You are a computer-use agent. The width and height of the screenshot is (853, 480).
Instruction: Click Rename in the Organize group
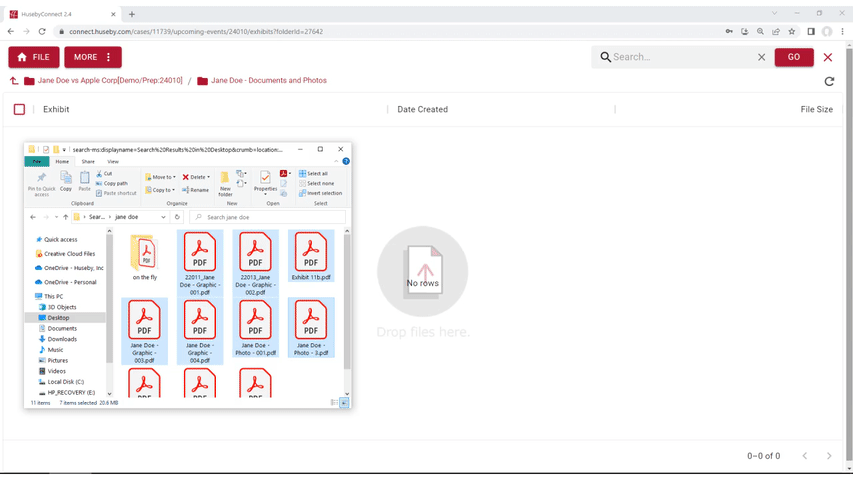pos(195,190)
